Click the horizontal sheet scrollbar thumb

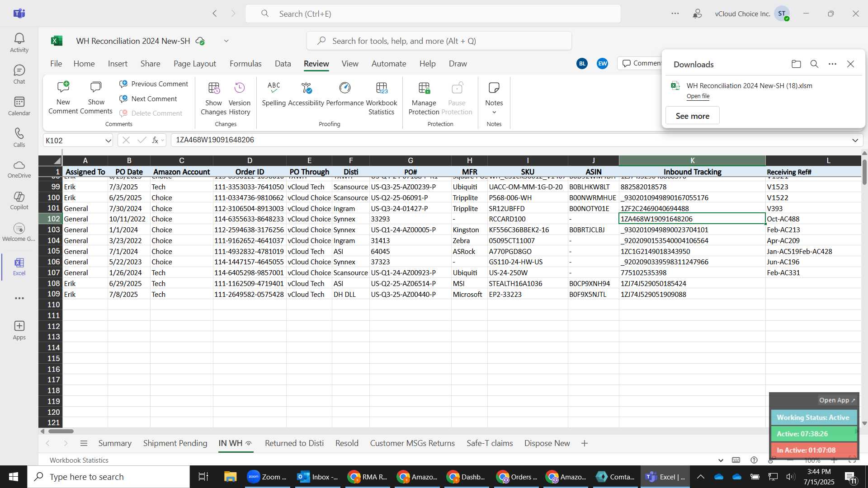(x=61, y=431)
